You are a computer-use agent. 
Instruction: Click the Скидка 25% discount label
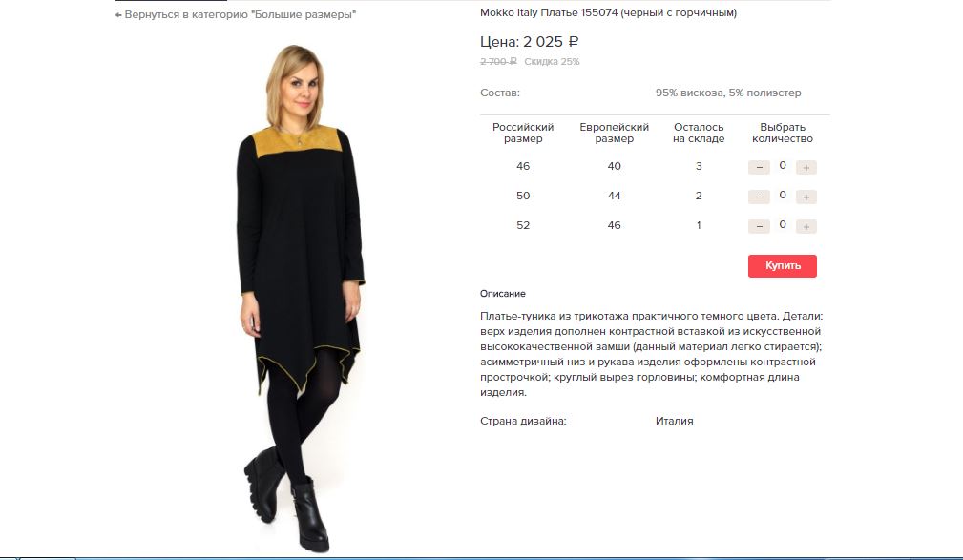coord(552,61)
